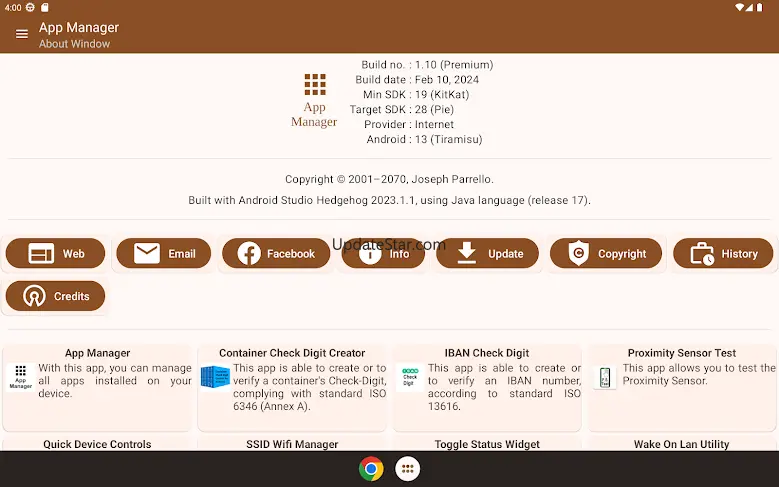Image resolution: width=779 pixels, height=487 pixels.
Task: Open the SSID Wifi Manager card
Action: [x=292, y=444]
